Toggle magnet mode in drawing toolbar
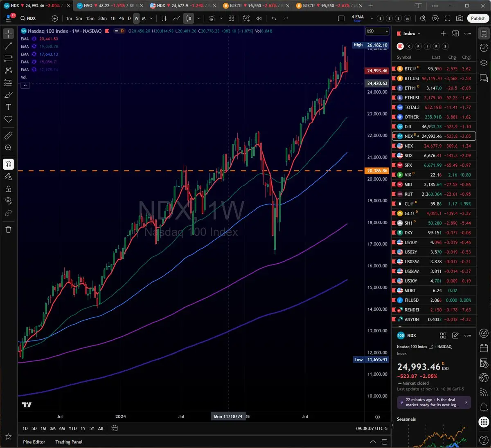491x448 pixels. [x=8, y=164]
